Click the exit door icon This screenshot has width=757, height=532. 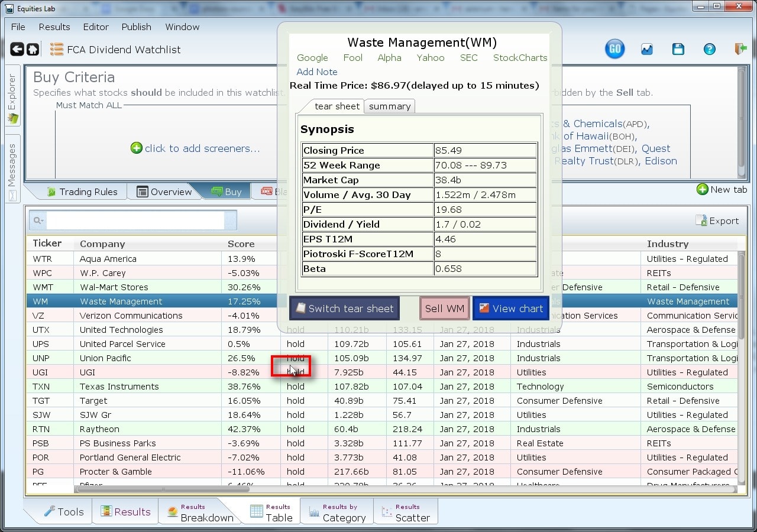click(x=740, y=50)
